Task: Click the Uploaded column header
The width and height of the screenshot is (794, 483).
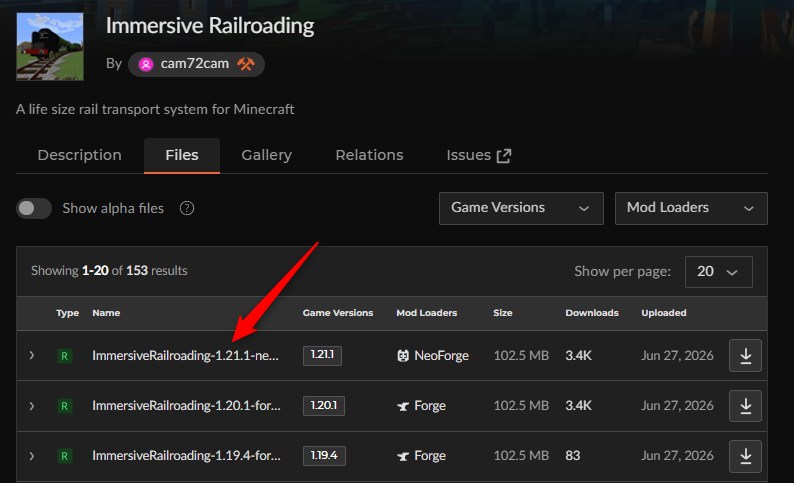Action: [x=664, y=313]
